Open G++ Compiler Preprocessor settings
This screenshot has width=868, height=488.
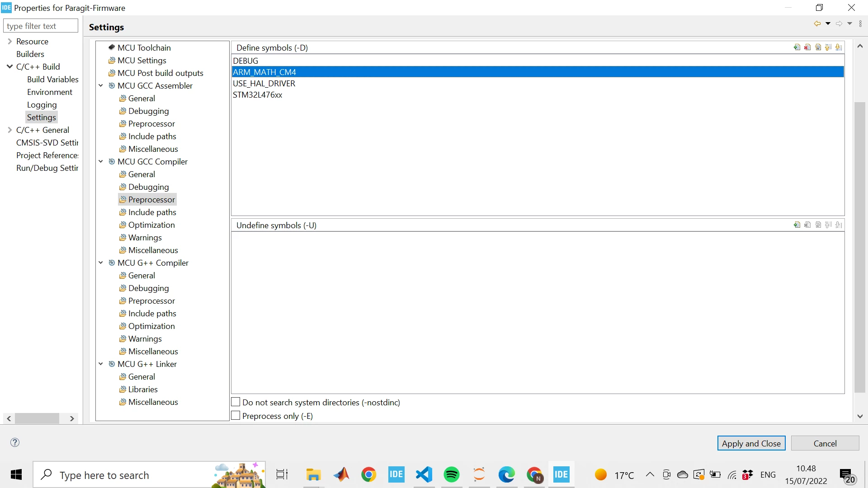coord(146,300)
